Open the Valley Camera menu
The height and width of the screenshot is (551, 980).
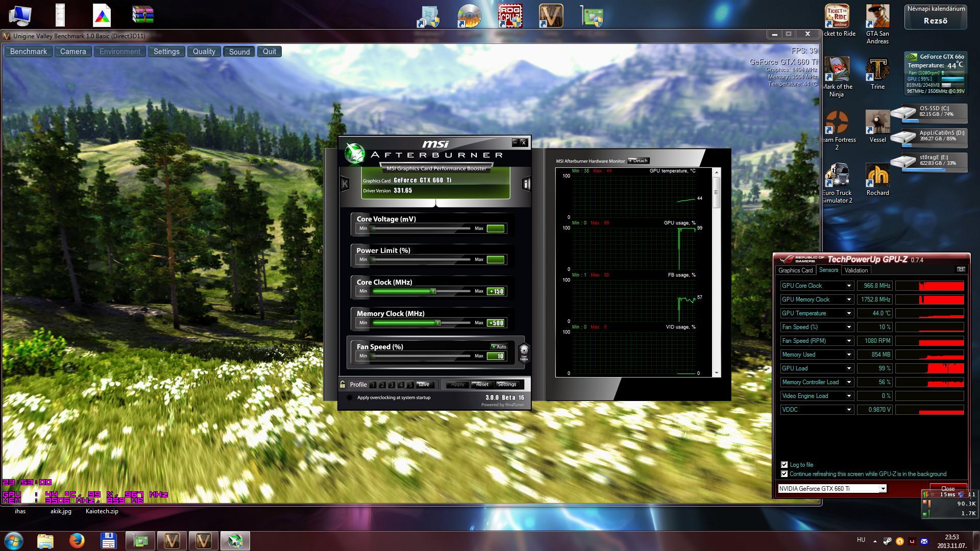point(73,52)
